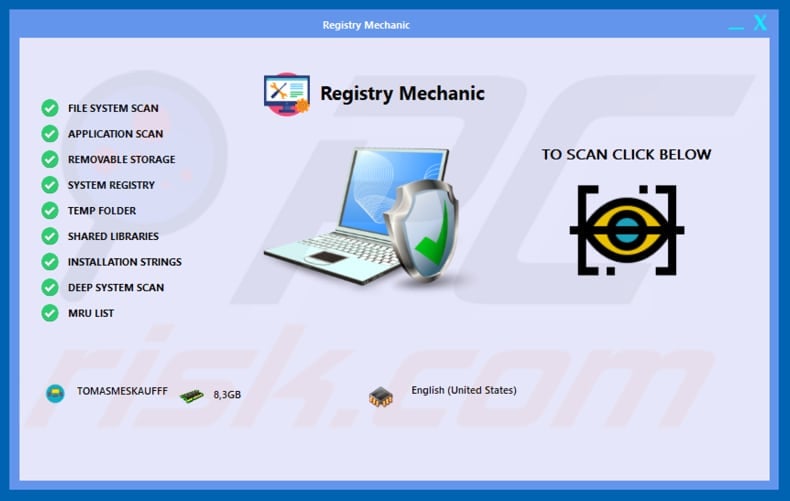
Task: Click the DEEP SYSTEM SCAN label
Action: tap(116, 288)
